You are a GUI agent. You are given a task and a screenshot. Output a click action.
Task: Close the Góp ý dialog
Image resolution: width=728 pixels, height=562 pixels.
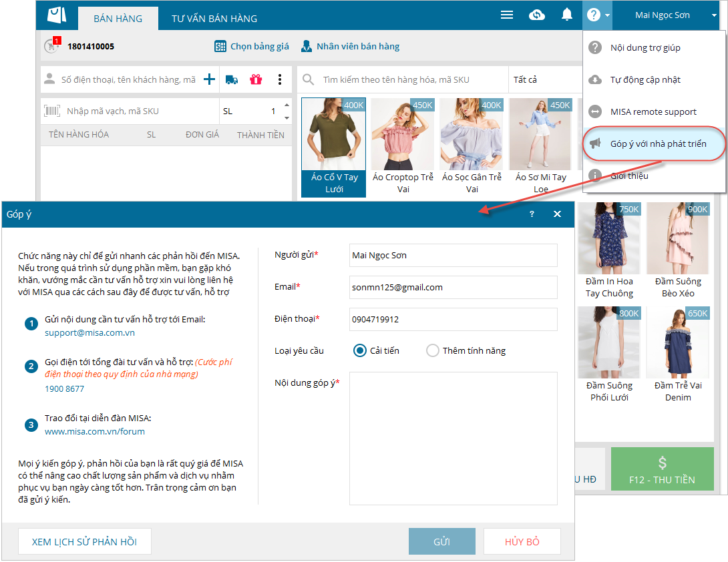point(557,214)
